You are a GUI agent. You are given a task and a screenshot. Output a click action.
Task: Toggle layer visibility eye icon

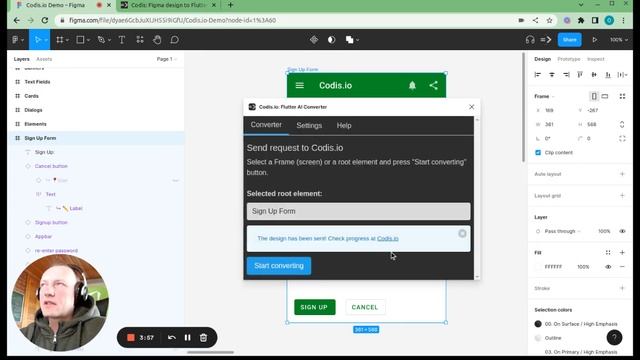click(622, 231)
